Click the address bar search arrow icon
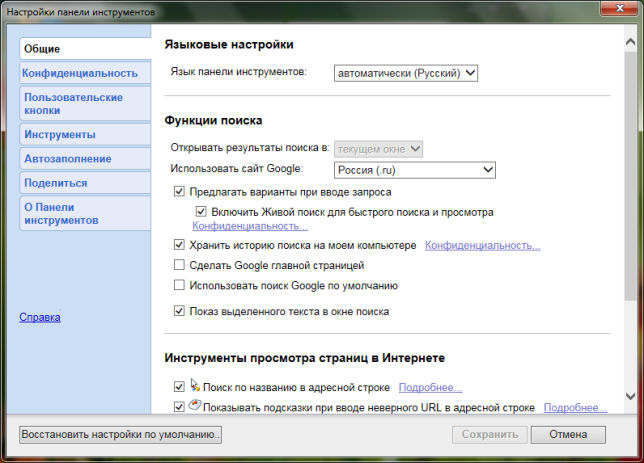 click(196, 384)
